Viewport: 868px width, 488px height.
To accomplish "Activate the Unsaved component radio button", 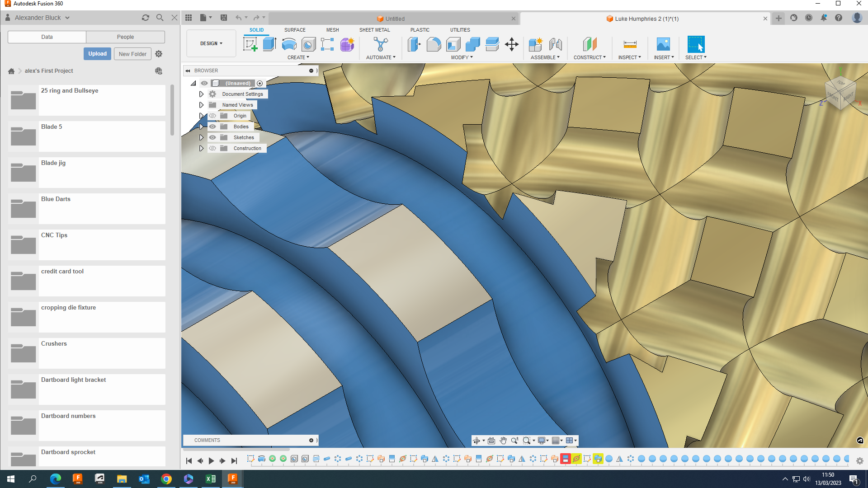I will 260,83.
